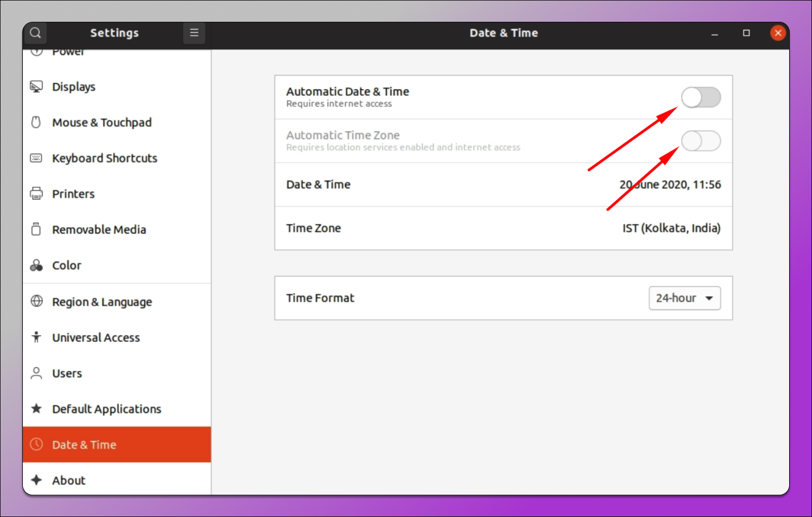The width and height of the screenshot is (812, 517).
Task: Click the Removable Media icon
Action: (x=36, y=230)
